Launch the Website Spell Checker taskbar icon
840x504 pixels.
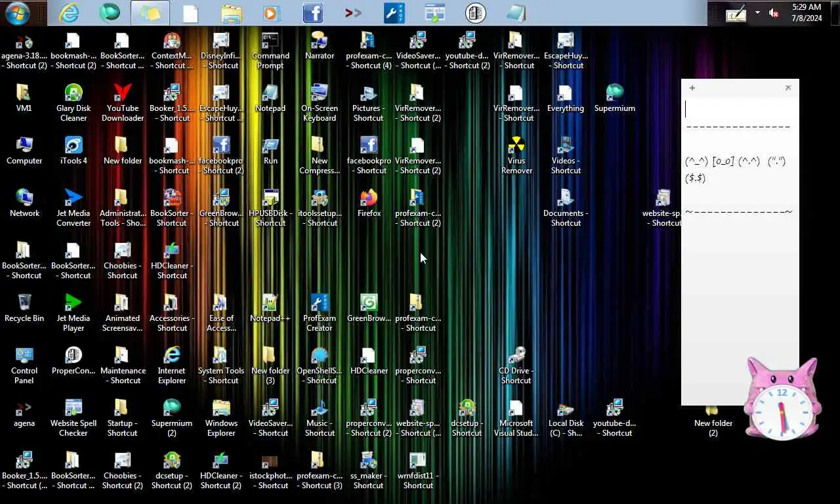(x=434, y=13)
